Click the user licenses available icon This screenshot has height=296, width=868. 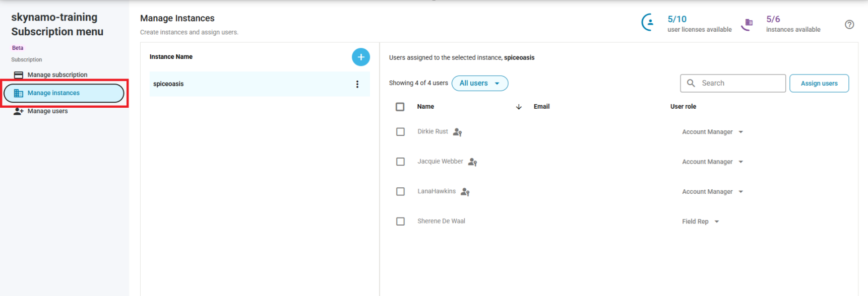click(648, 23)
